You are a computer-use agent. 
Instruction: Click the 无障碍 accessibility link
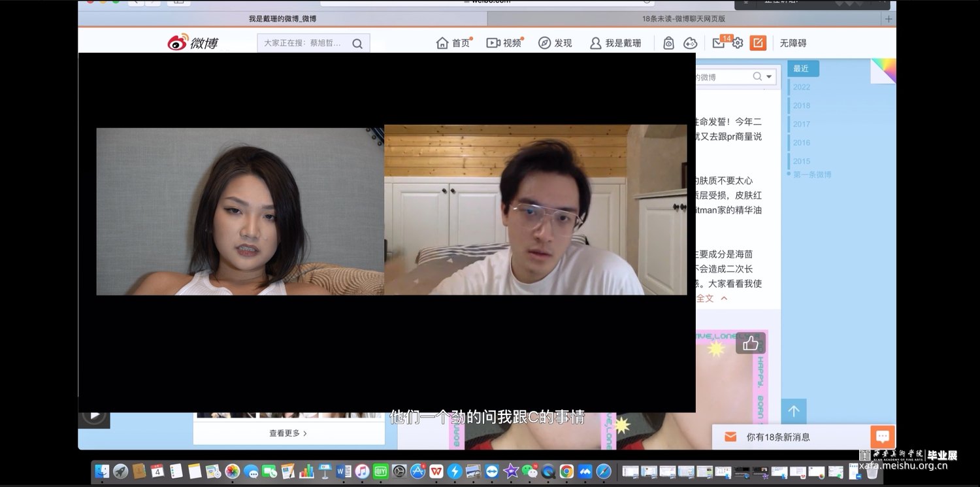point(793,43)
